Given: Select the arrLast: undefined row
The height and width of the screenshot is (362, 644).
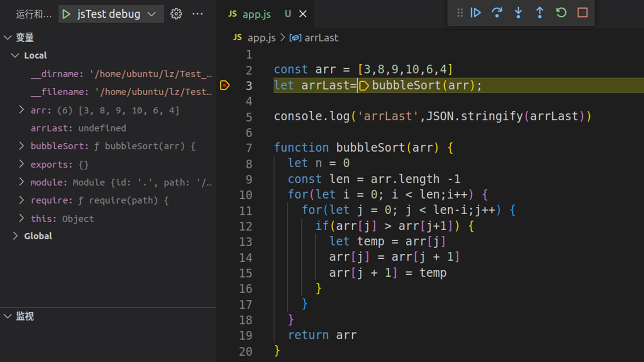Looking at the screenshot, I should point(108,128).
